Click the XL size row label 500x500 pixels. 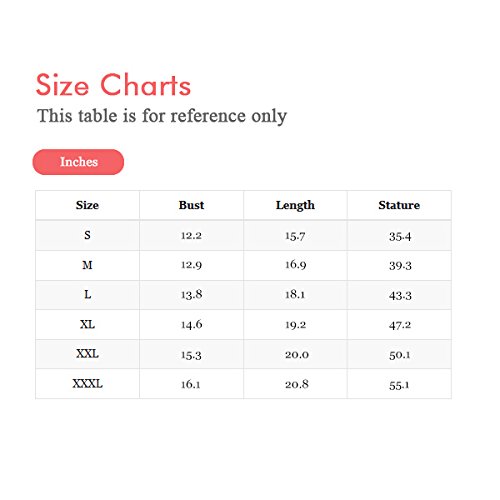[x=87, y=324]
